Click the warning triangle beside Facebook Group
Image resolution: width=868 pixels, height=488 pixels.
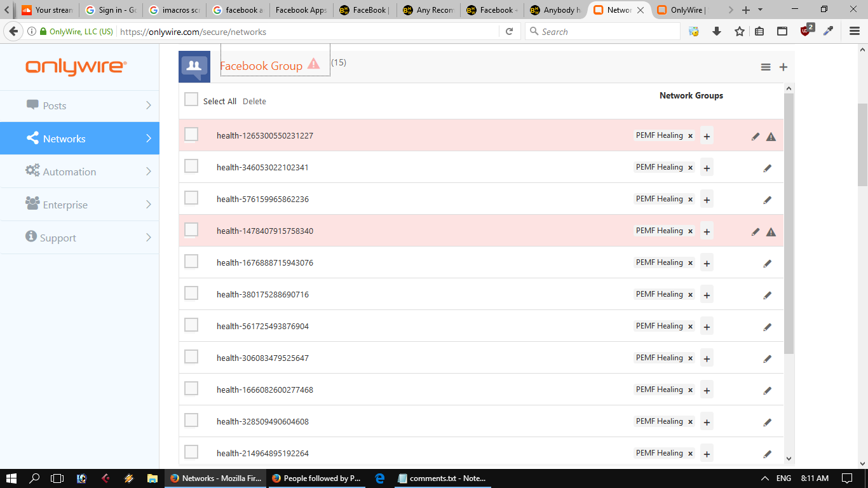pos(313,64)
